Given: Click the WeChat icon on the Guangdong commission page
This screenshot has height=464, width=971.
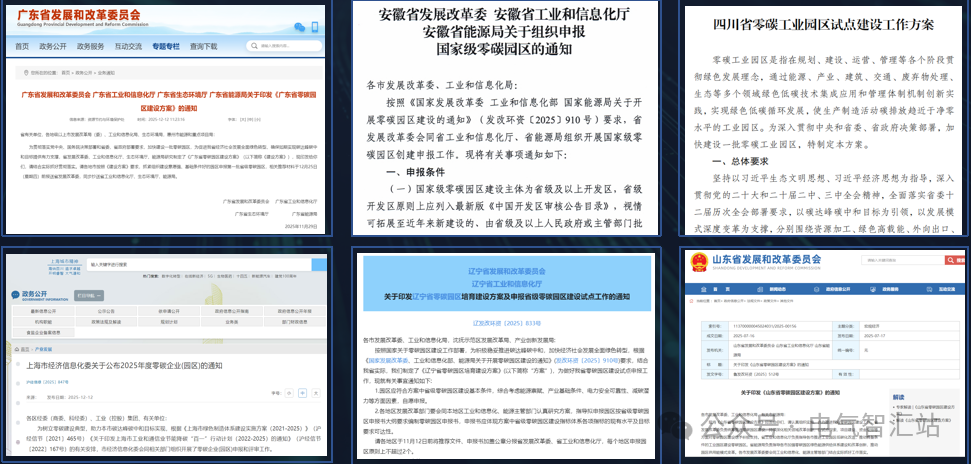Looking at the screenshot, I should point(299,27).
